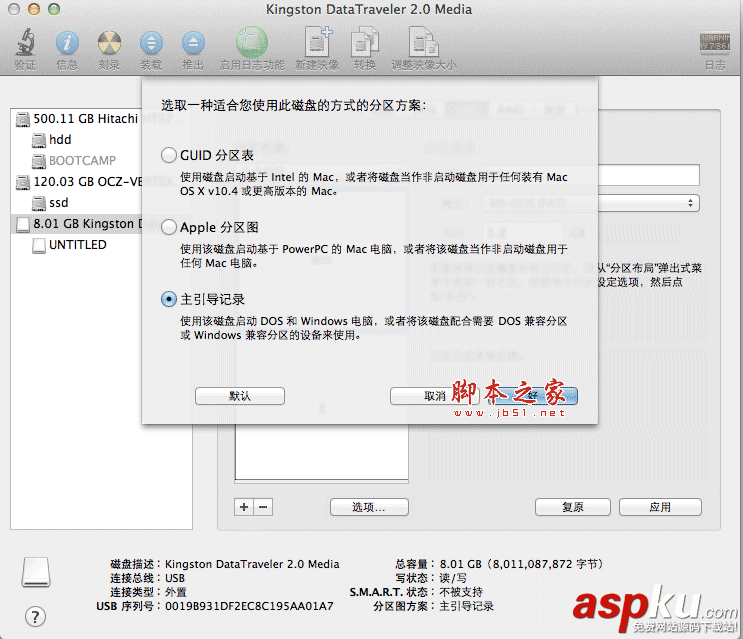Select the 8.01 GB Kingston disk
The image size is (743, 639).
[x=76, y=224]
